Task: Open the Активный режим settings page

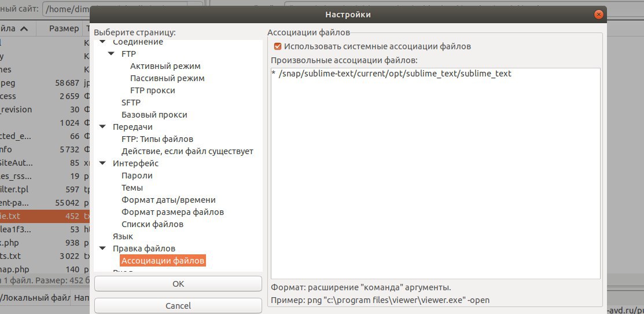Action: click(x=165, y=66)
